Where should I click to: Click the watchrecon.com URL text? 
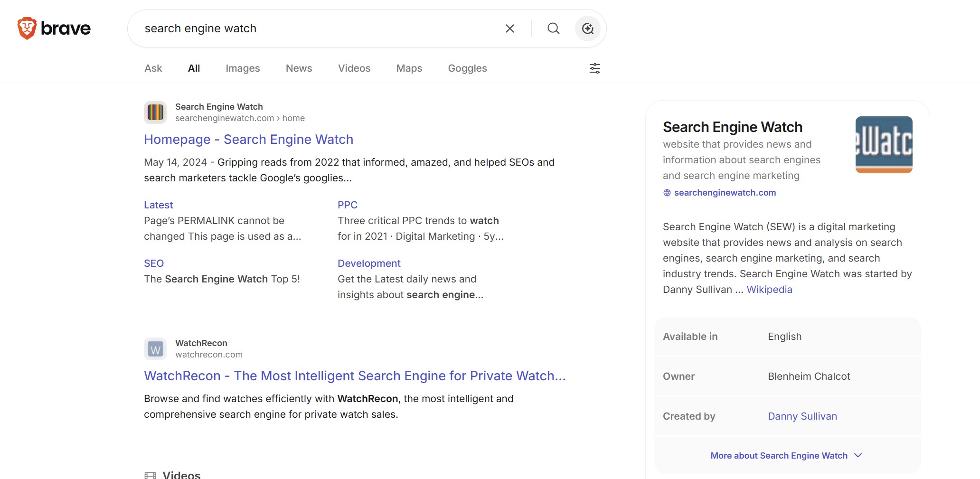[209, 355]
